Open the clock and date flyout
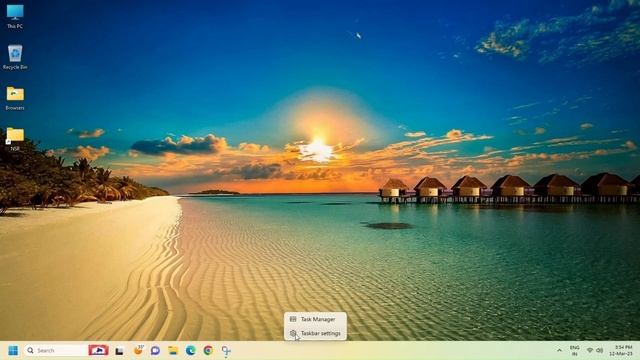This screenshot has height=360, width=640. tap(621, 350)
